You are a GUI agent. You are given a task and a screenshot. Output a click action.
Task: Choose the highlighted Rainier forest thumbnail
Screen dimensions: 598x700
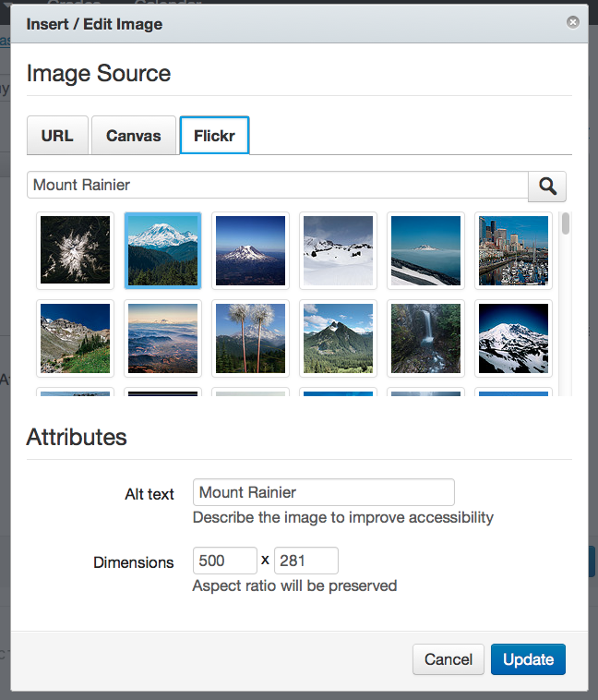[x=163, y=250]
